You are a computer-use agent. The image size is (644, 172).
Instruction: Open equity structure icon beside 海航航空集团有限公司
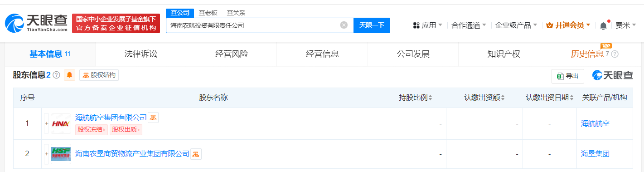tap(153, 118)
